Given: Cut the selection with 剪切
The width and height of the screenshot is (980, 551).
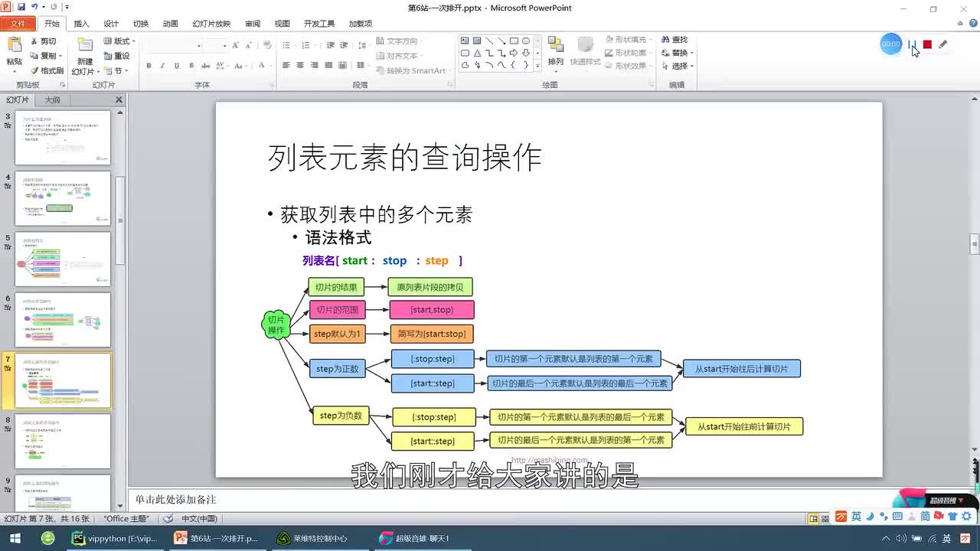Looking at the screenshot, I should 43,41.
